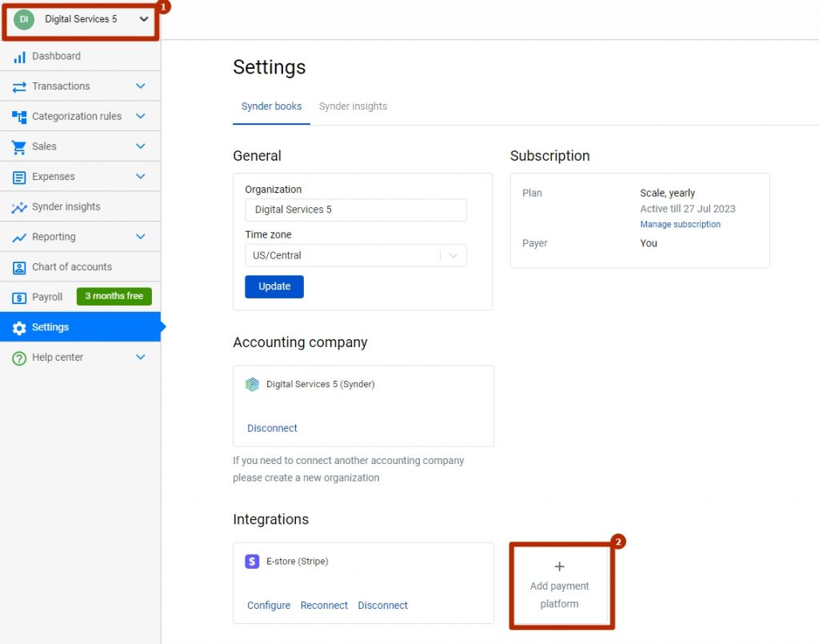Viewport: 819px width, 644px height.
Task: Click the blue Update button
Action: point(274,286)
